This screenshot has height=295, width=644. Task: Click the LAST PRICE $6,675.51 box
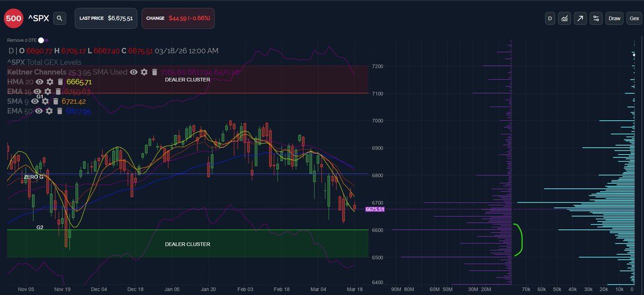(106, 18)
